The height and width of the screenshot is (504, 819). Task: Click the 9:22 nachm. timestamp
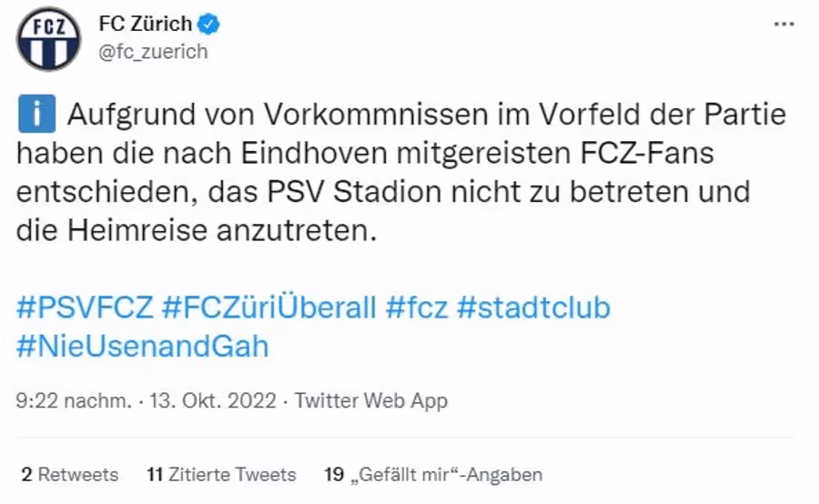click(x=74, y=400)
